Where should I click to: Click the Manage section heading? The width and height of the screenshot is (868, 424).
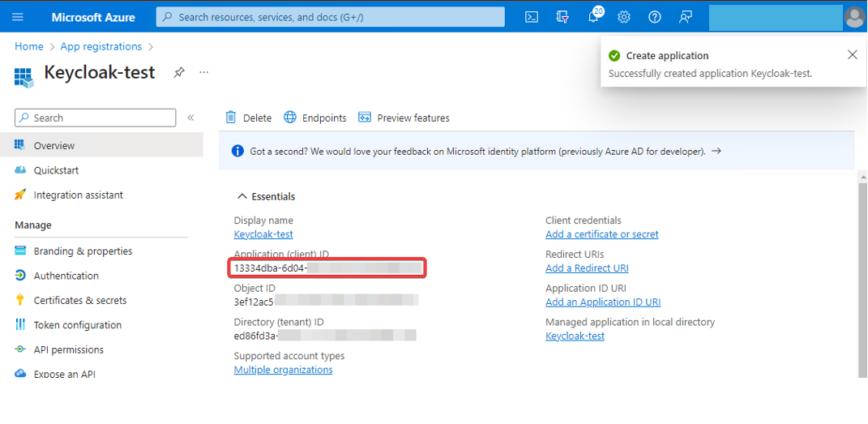coord(33,225)
